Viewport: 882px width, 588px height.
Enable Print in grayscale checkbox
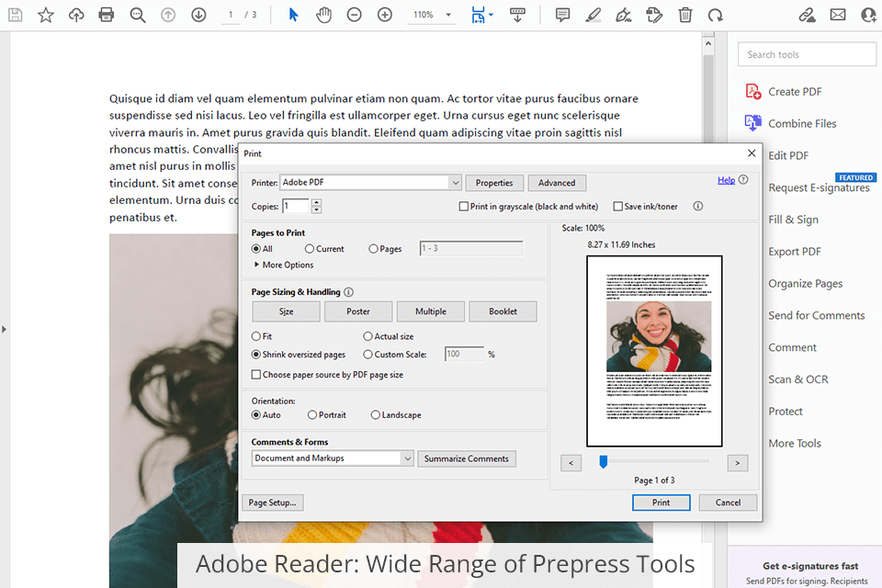coord(463,207)
